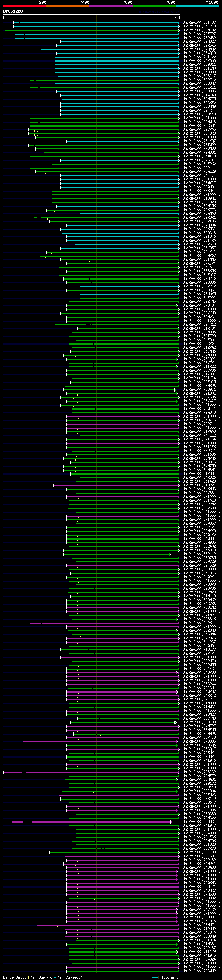This screenshot has height=980, width=222.
Task: Select the UniRef100_B9RZ40 label
Action: point(199,80)
